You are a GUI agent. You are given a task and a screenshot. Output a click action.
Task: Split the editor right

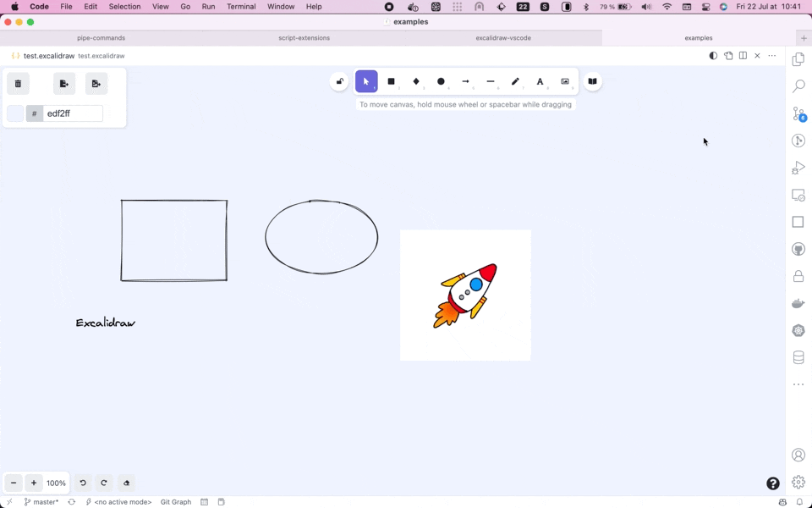coord(743,56)
